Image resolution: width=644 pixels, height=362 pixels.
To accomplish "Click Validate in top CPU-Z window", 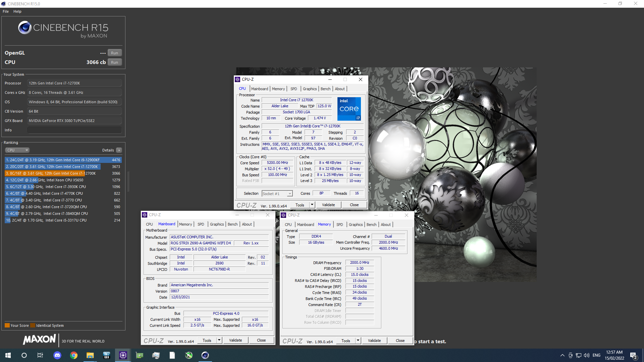I will coord(328,205).
